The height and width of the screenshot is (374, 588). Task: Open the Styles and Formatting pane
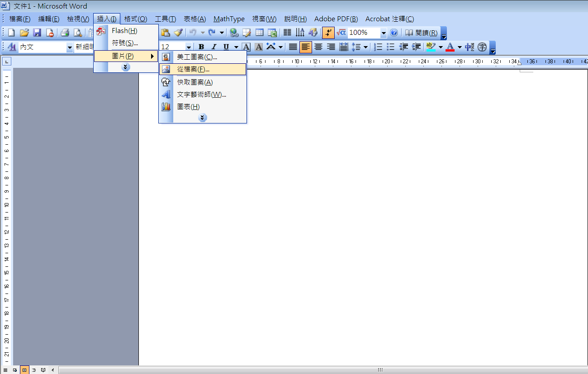[12, 47]
